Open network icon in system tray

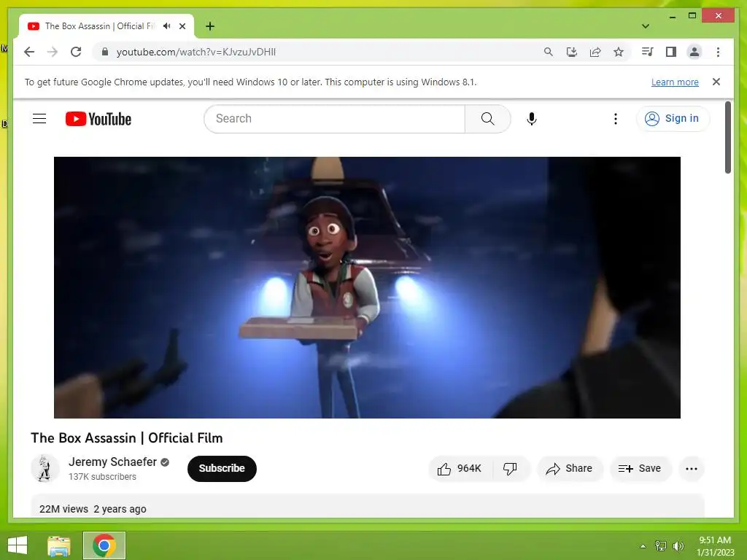(x=660, y=546)
